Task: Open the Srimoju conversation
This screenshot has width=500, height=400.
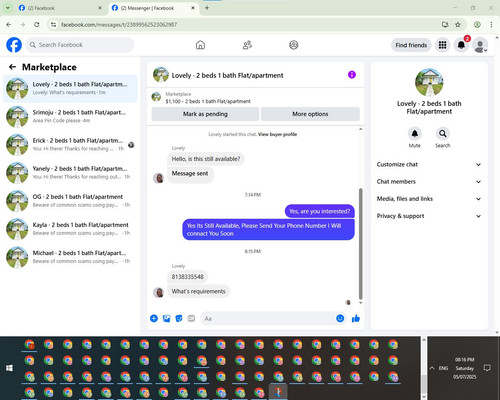Action: 70,117
